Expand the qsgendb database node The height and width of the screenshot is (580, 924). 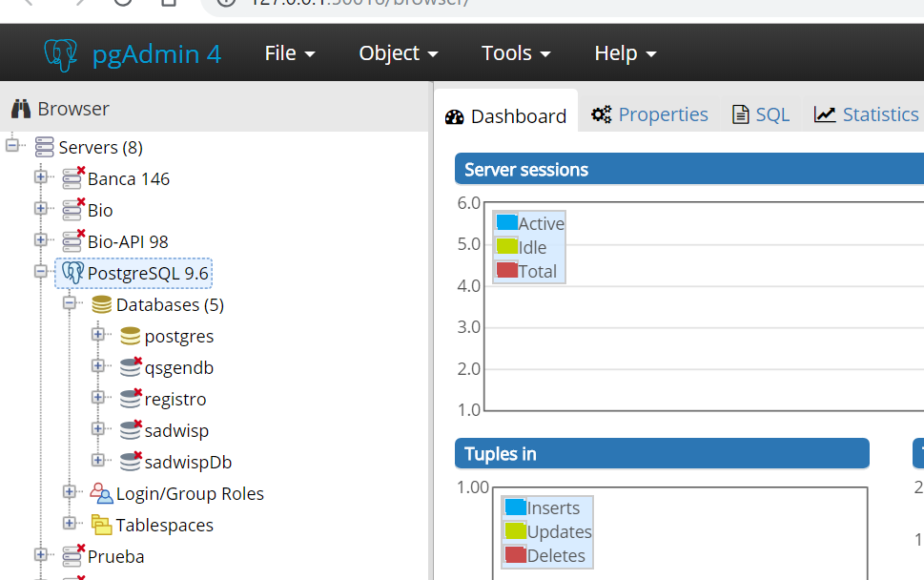coord(98,365)
